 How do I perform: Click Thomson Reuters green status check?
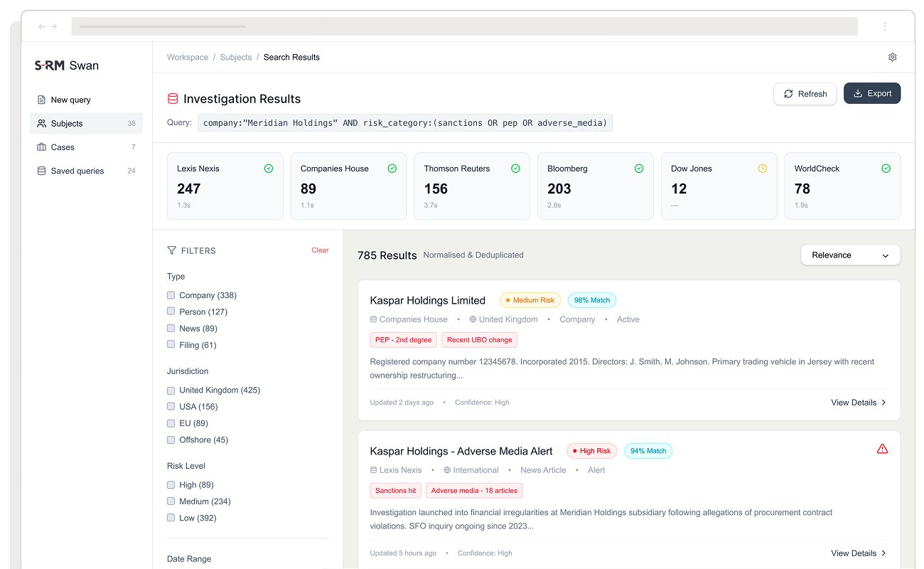pos(515,169)
